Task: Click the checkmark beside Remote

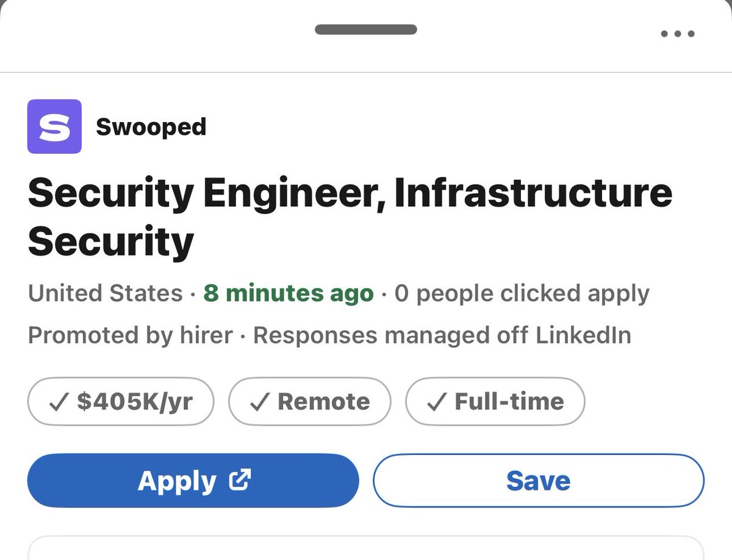Action: coord(260,401)
